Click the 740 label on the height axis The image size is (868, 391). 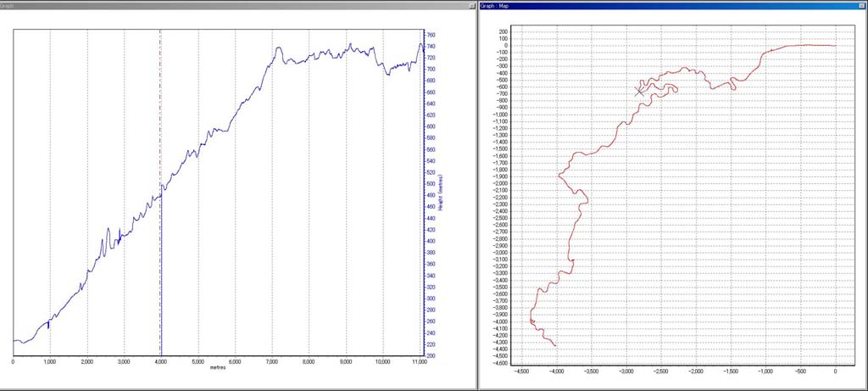[x=431, y=47]
